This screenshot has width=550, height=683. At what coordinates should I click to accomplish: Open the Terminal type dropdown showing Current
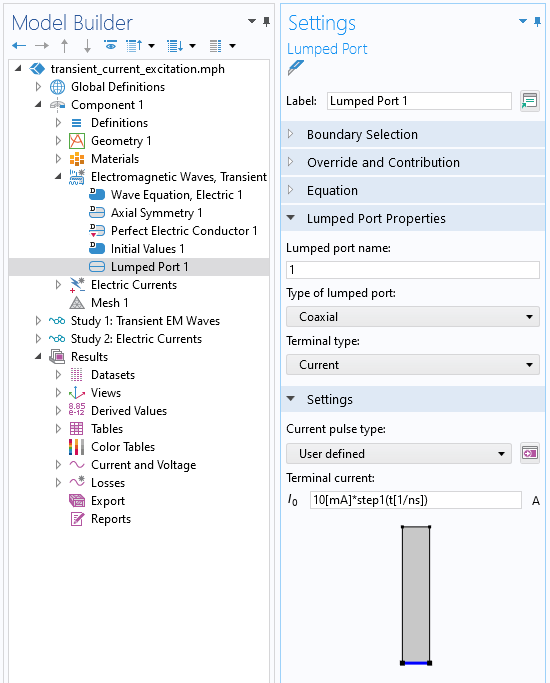coord(412,365)
